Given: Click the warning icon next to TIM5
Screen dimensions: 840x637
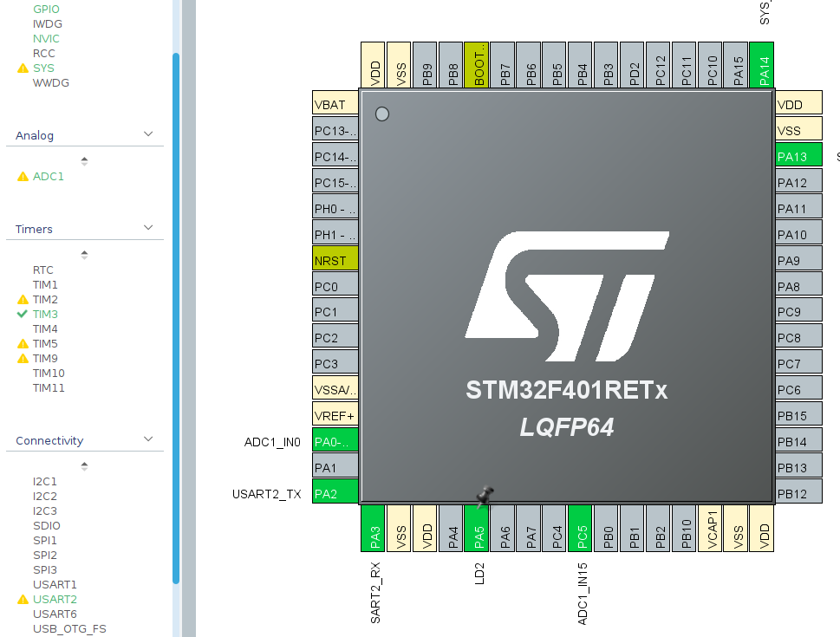Looking at the screenshot, I should (22, 343).
